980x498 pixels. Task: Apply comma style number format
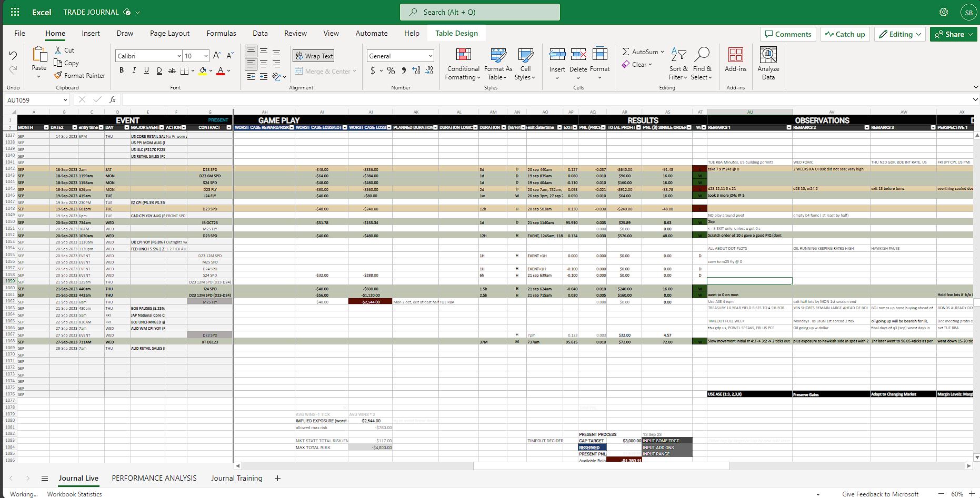404,70
